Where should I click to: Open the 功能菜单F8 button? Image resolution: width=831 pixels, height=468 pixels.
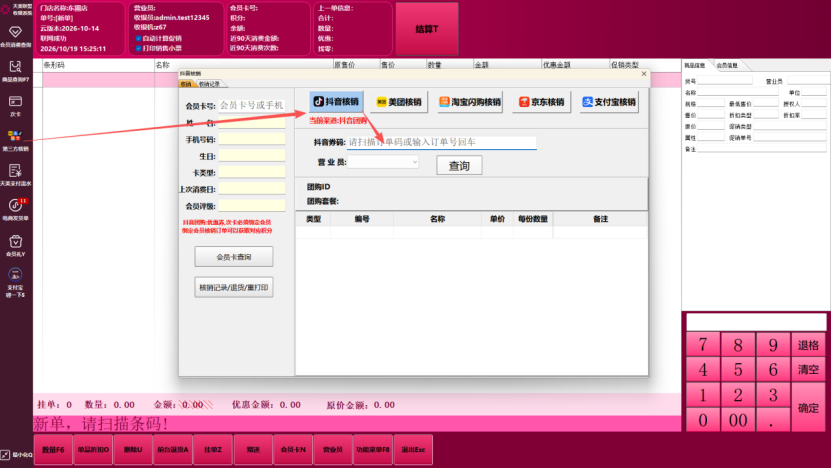point(373,449)
